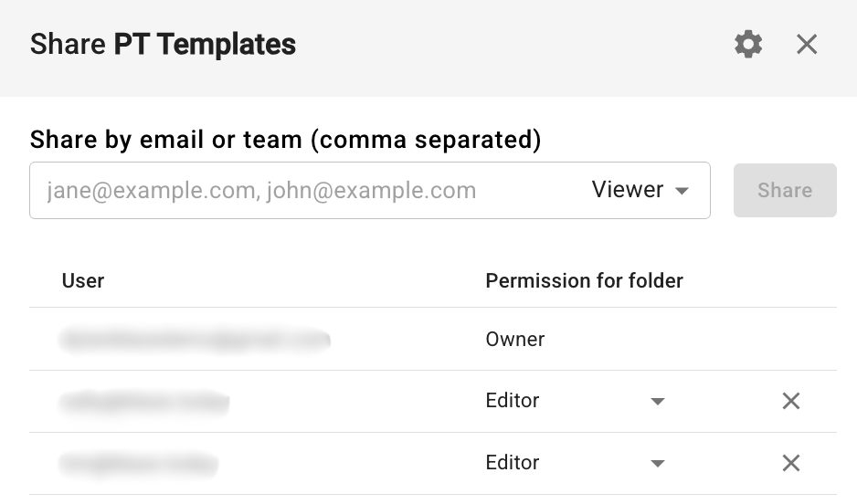This screenshot has height=504, width=857.
Task: Click the User column header
Action: pyautogui.click(x=83, y=280)
